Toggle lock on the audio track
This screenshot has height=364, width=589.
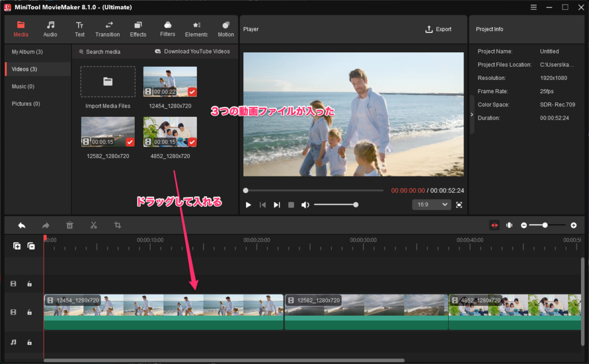[x=29, y=342]
